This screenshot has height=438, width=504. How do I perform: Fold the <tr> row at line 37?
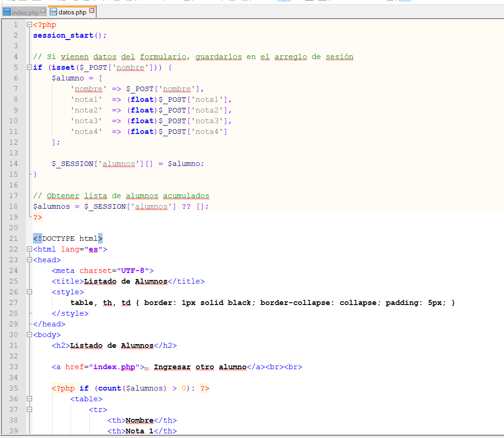(x=30, y=410)
